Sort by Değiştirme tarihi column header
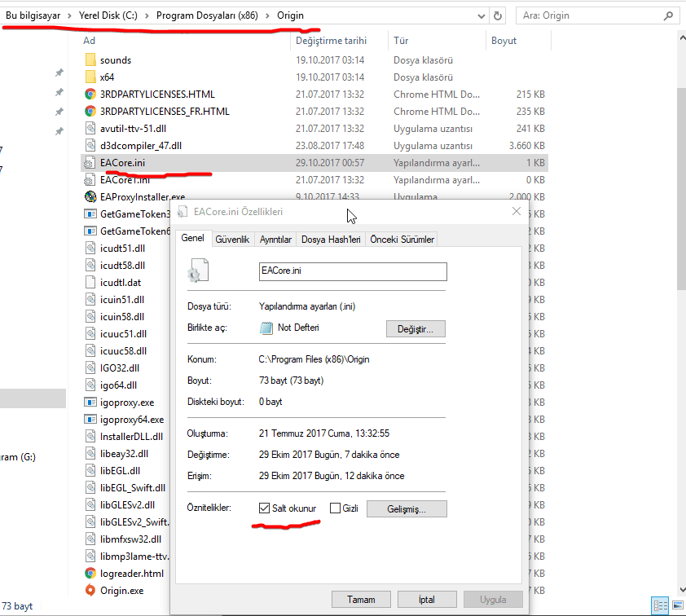The height and width of the screenshot is (616, 686). pos(332,41)
